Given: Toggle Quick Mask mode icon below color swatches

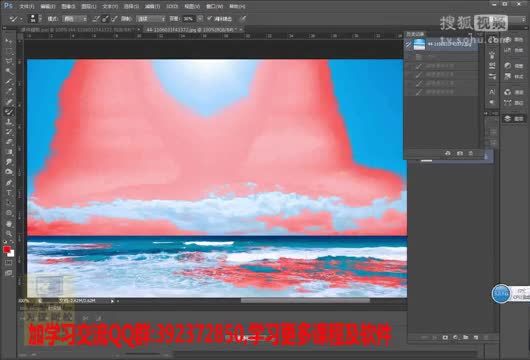Looking at the screenshot, I should [x=8, y=263].
